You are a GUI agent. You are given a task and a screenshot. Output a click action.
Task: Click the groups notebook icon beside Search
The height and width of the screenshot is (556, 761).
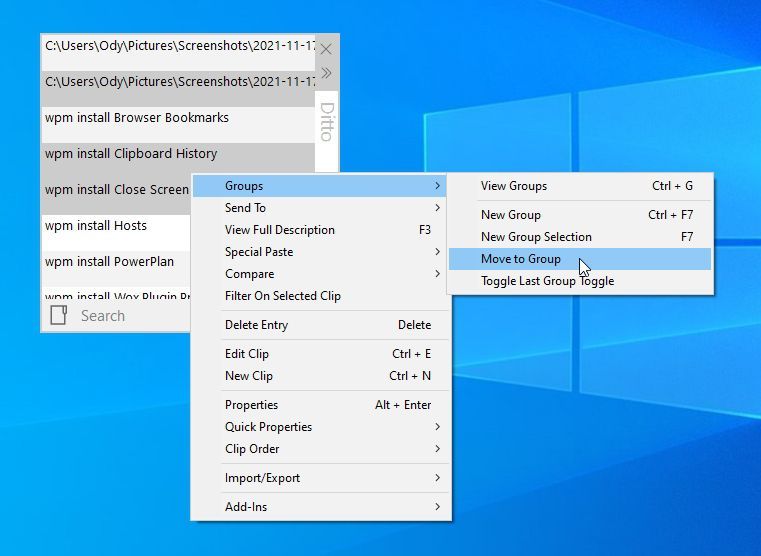point(59,315)
